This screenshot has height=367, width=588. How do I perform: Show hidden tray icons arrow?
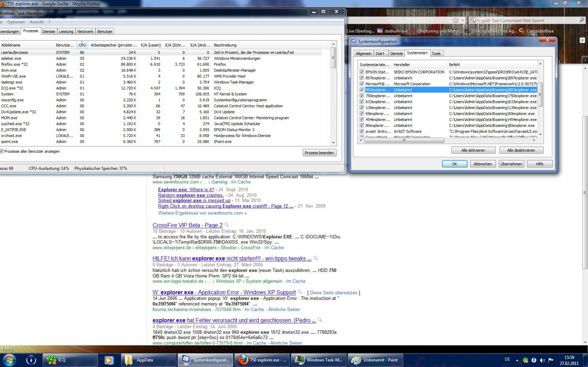517,360
